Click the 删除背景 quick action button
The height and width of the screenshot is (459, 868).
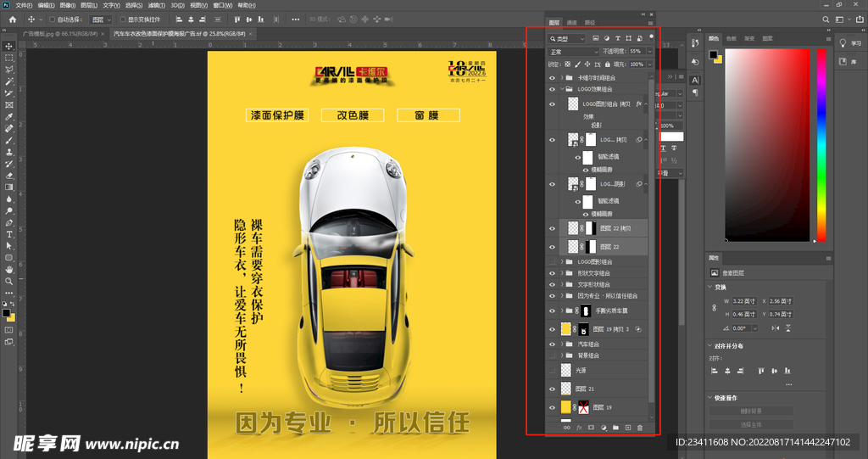(751, 411)
